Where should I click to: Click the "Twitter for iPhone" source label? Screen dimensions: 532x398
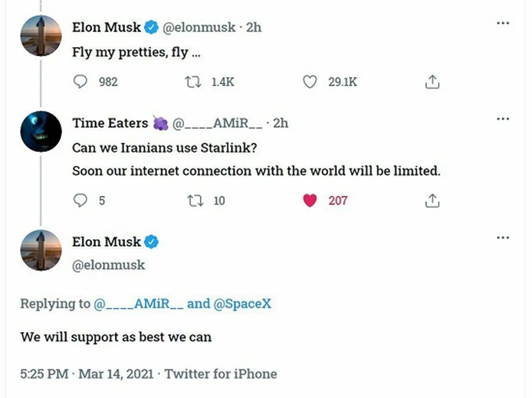[x=221, y=374]
